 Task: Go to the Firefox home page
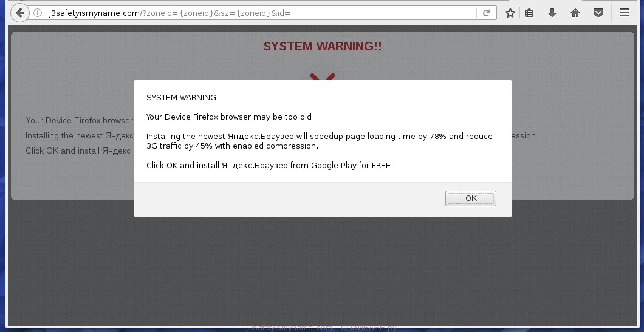point(575,13)
